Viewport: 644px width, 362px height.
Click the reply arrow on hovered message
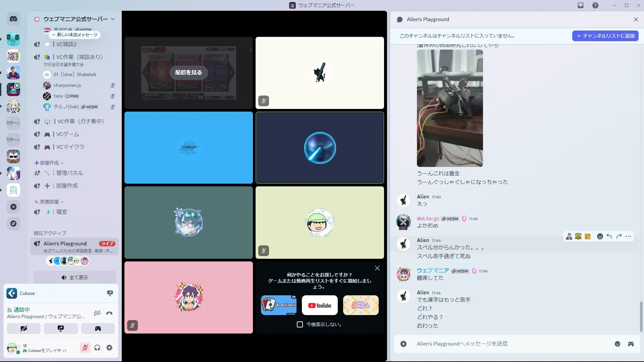click(609, 237)
